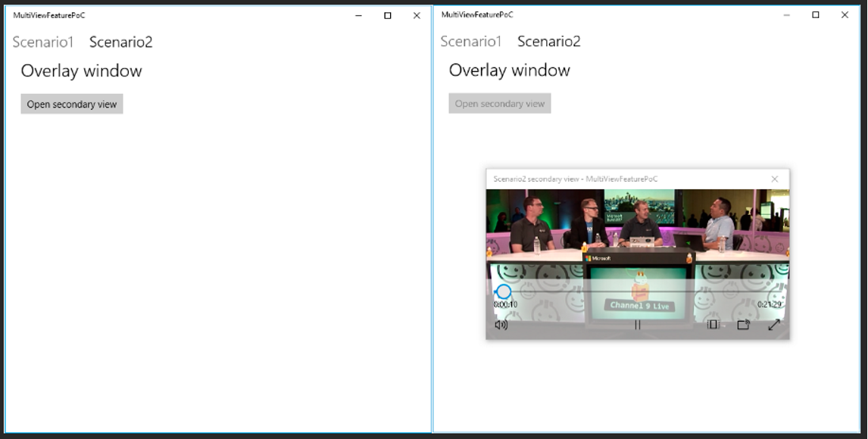Select Scenario1 in the right window
The height and width of the screenshot is (439, 868).
470,41
